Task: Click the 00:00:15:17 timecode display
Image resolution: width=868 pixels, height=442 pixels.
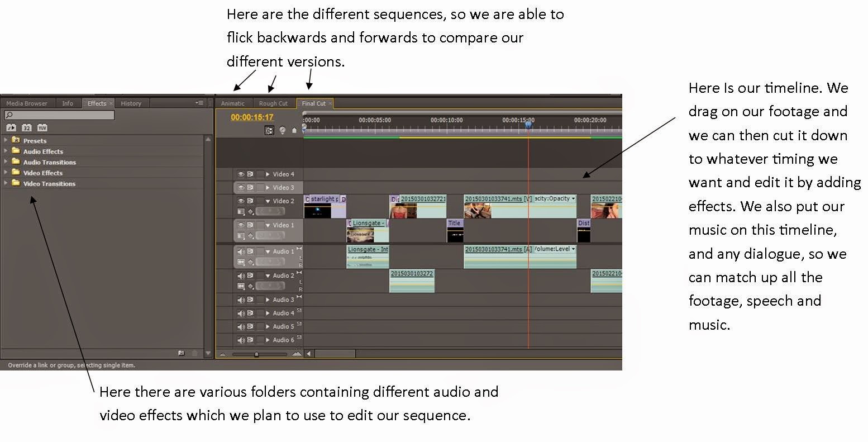Action: click(x=252, y=117)
